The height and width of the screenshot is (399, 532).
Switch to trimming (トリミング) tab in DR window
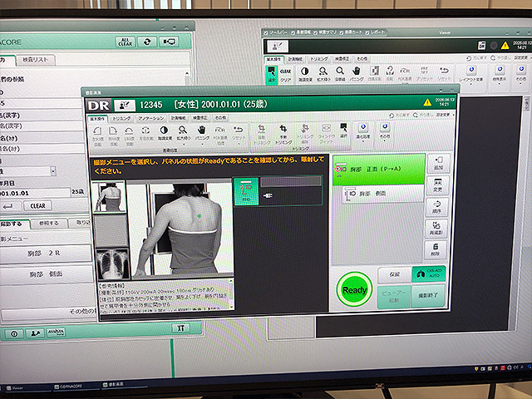[x=121, y=118]
